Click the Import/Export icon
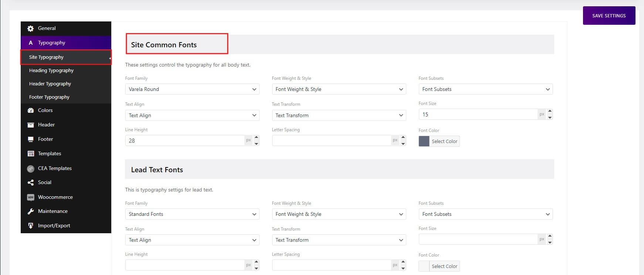The width and height of the screenshot is (644, 275). [x=31, y=226]
